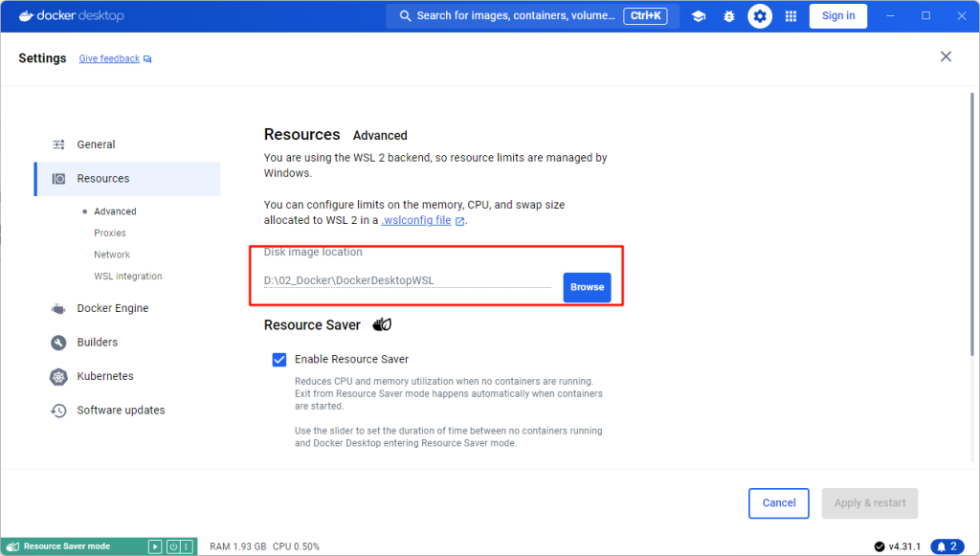Go to Kubernetes settings

105,376
